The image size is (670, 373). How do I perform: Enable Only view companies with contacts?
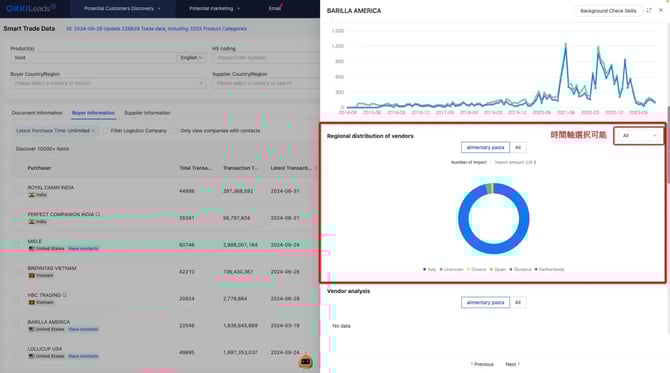tap(175, 131)
